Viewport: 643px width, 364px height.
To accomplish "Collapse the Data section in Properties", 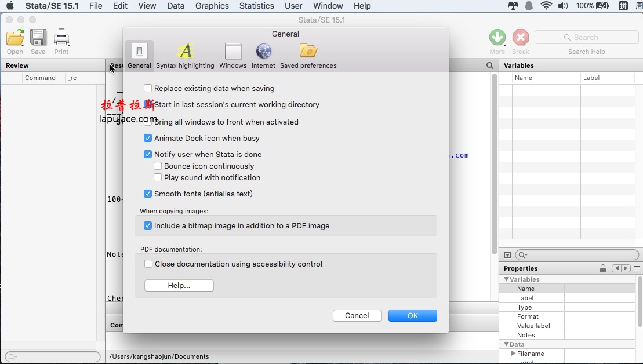I will (506, 344).
